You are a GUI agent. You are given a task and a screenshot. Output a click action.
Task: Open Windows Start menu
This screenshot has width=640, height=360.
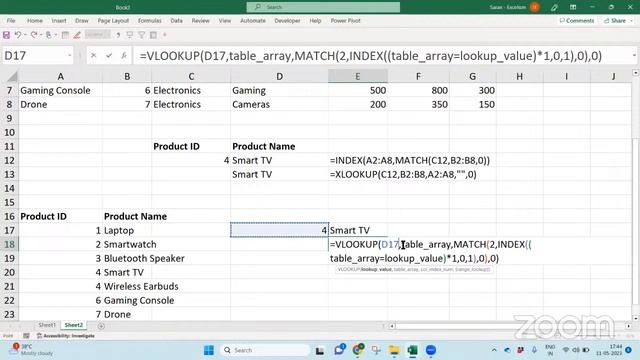coord(209,350)
